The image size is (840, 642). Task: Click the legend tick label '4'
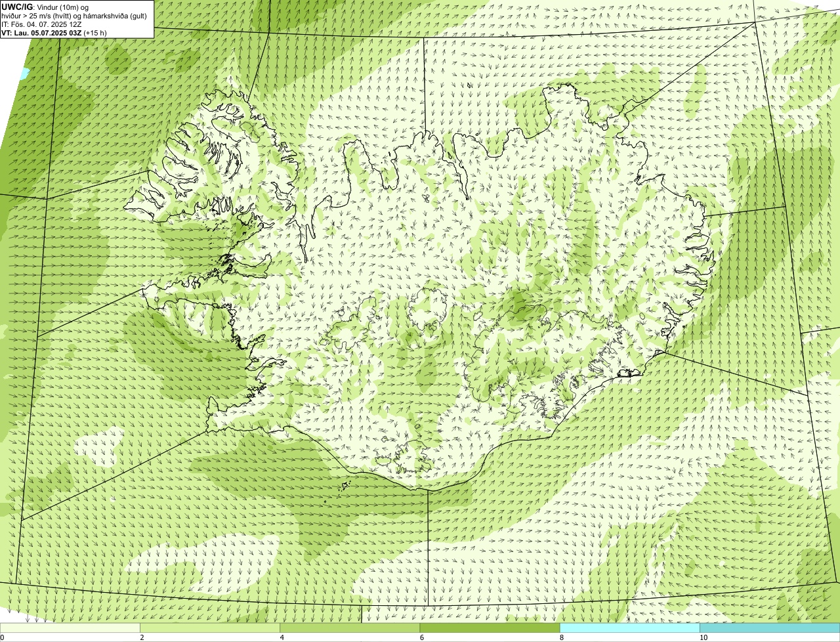(282, 637)
